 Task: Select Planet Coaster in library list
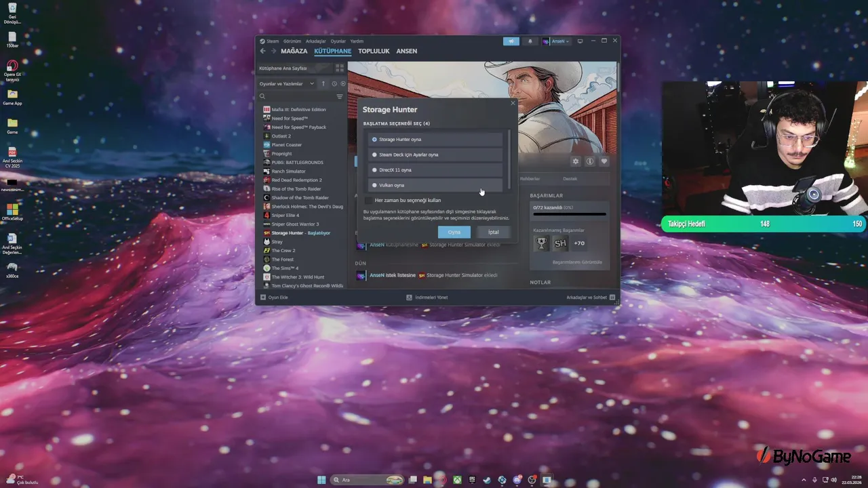coord(287,144)
